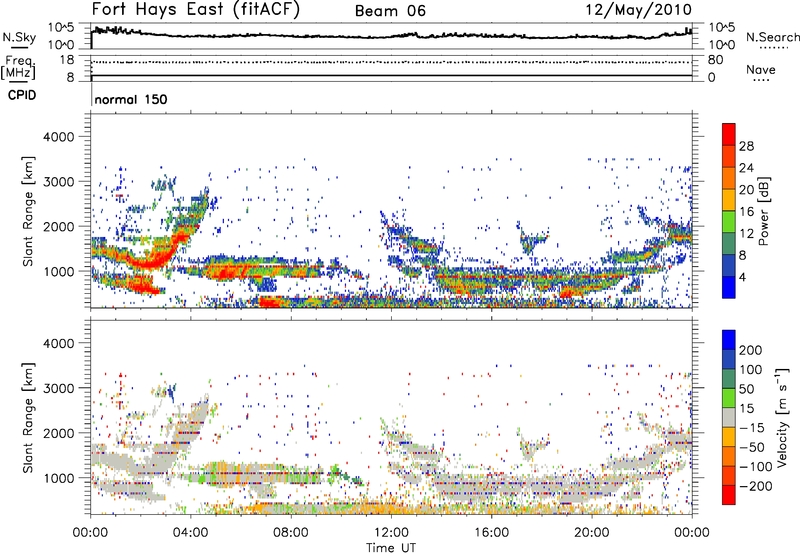Click the '04:00' time tick label
This screenshot has height=554, width=800.
click(x=190, y=533)
